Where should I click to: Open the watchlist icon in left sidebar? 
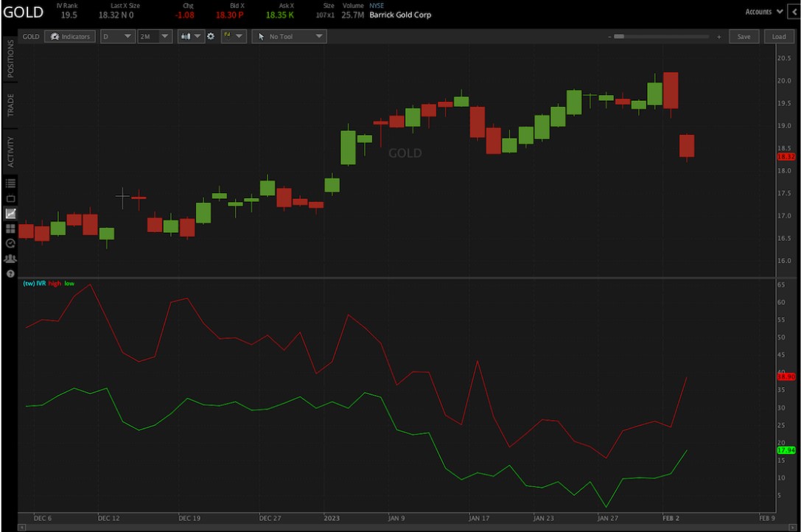tap(10, 183)
